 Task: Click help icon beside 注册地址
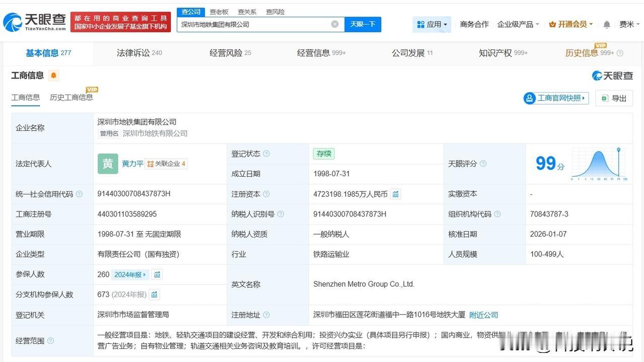tap(267, 315)
